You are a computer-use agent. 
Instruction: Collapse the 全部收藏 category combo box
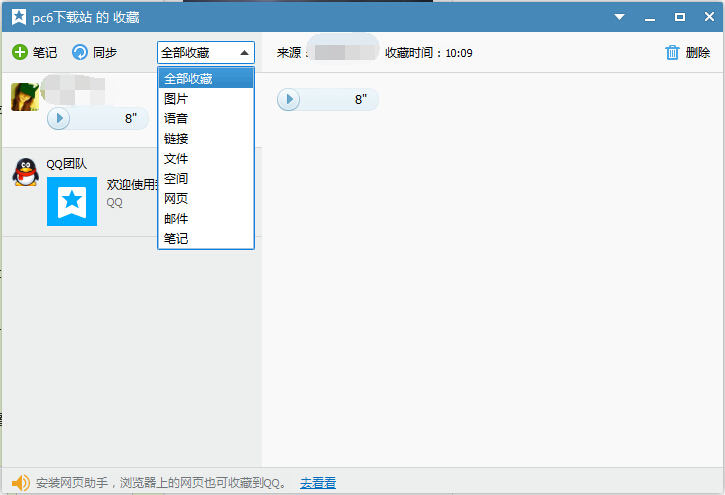(x=244, y=53)
